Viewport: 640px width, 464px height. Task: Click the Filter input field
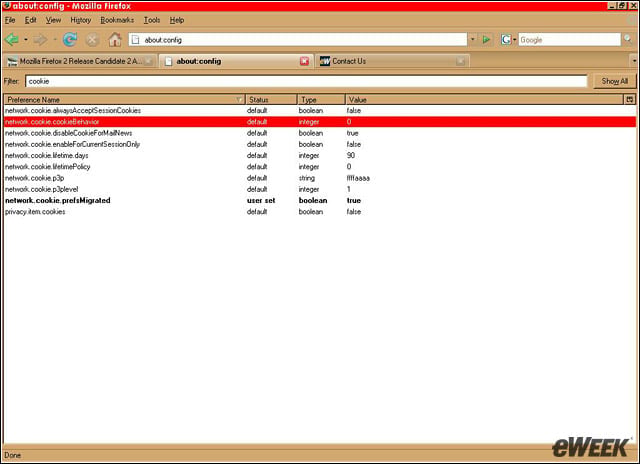coord(306,81)
